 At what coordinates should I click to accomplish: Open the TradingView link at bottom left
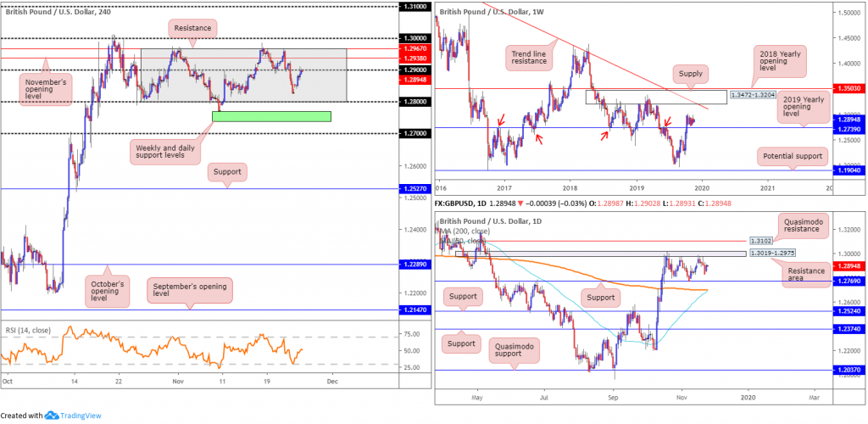(x=81, y=416)
